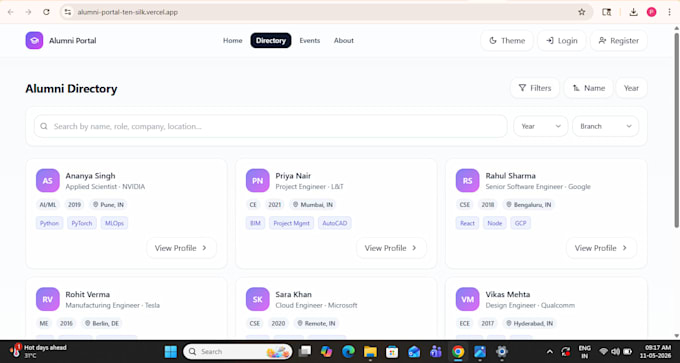
Task: Click the Berlin, DE location chip
Action: (102, 324)
